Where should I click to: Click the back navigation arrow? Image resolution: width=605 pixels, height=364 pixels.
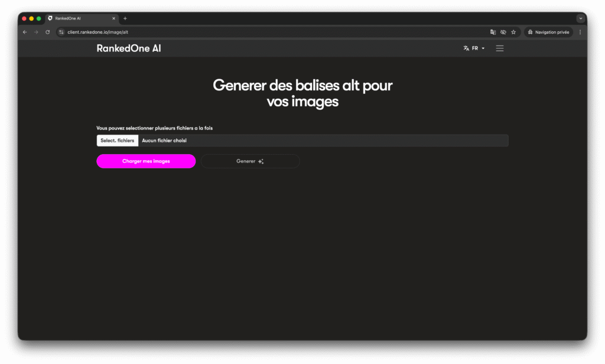(x=24, y=32)
